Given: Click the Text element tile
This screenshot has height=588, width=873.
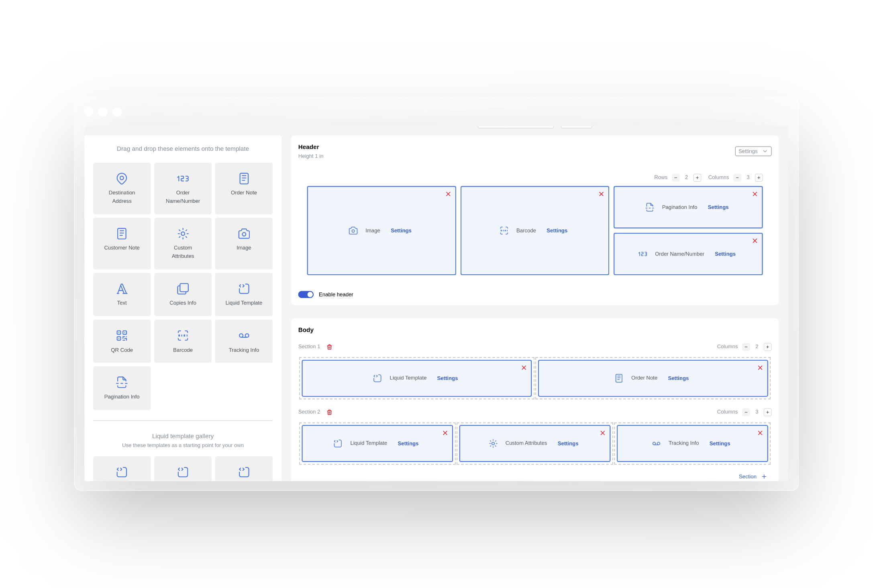Looking at the screenshot, I should click(122, 294).
